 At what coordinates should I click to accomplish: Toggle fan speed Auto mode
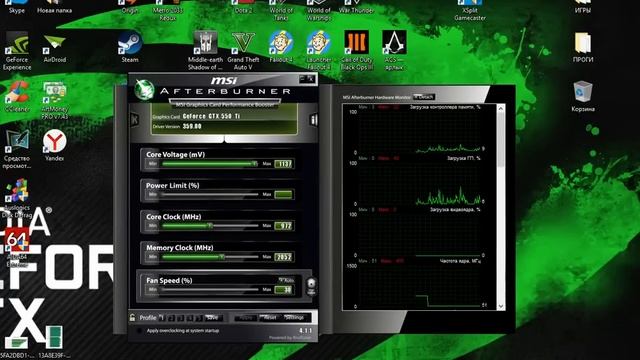287,280
